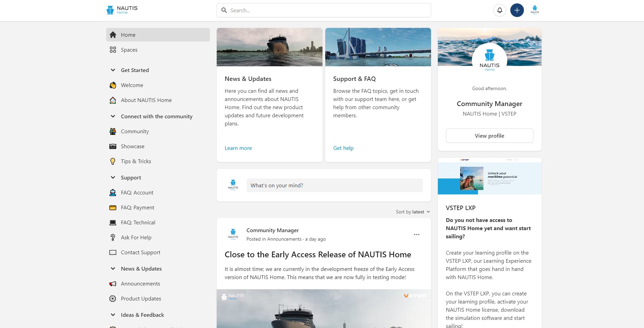
Task: Open the Sort by latest dropdown
Action: point(413,212)
